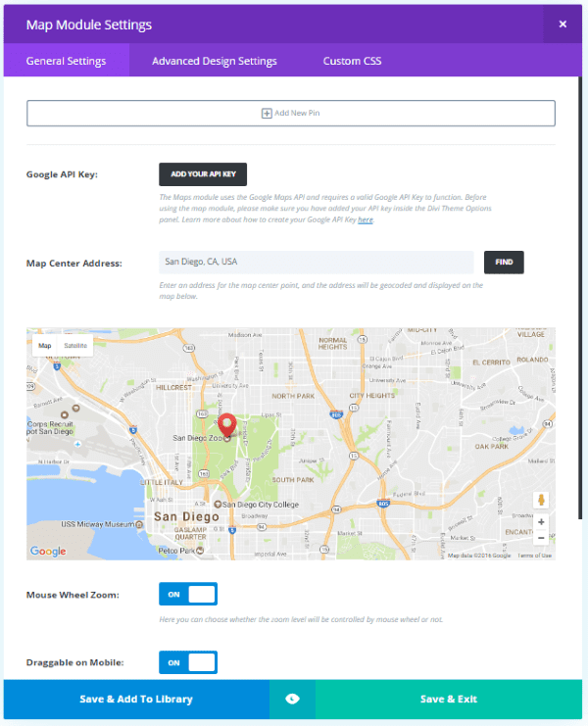Image resolution: width=588 pixels, height=726 pixels.
Task: Click the 'NORMAL HEIGHTS' map label
Action: (x=332, y=344)
